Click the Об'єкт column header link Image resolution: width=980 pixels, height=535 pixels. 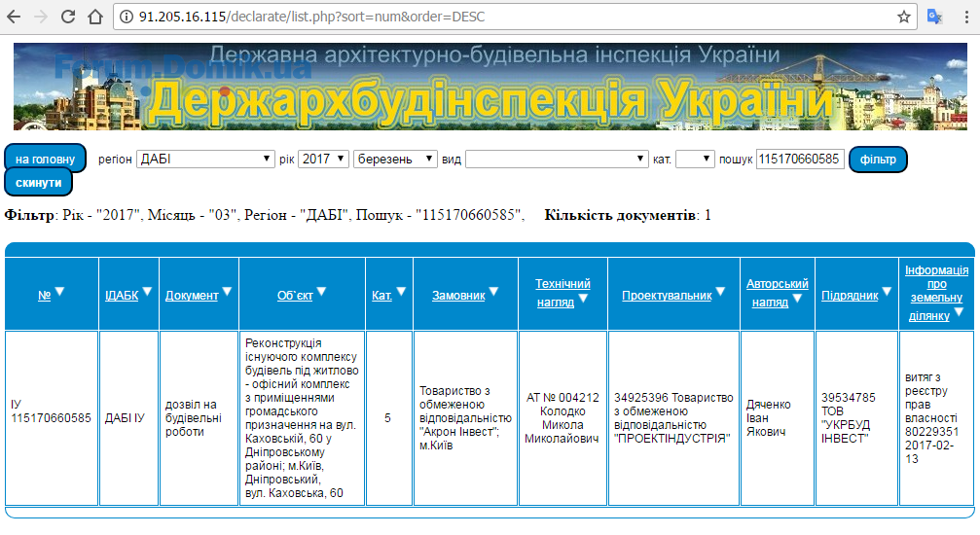coord(295,296)
